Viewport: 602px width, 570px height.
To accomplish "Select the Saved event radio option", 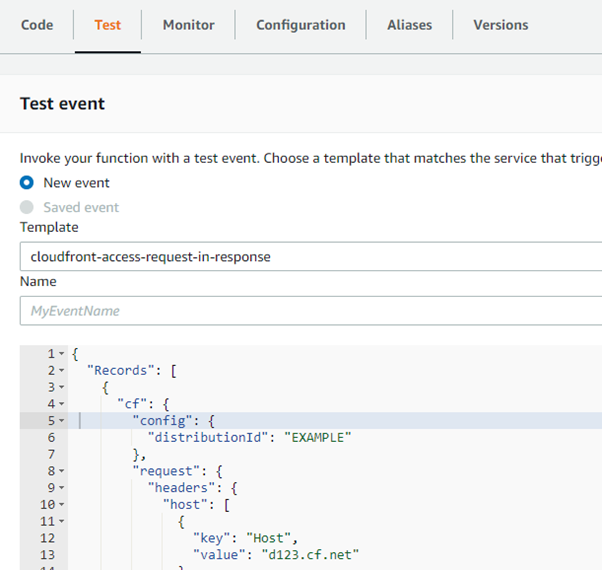I will click(27, 207).
